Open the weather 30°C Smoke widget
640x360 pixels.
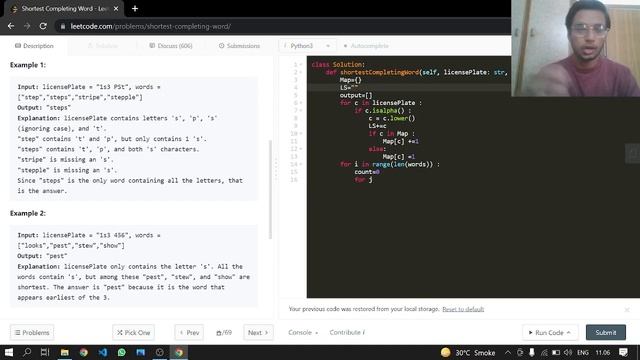pos(468,352)
